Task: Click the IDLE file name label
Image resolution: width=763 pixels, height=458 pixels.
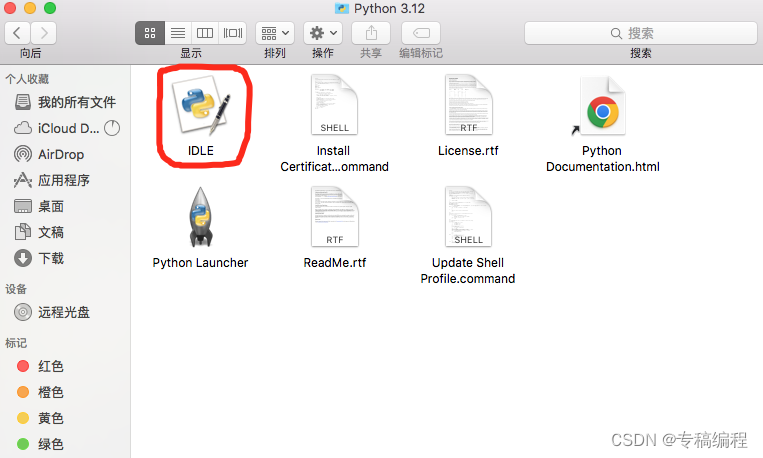Action: 201,151
